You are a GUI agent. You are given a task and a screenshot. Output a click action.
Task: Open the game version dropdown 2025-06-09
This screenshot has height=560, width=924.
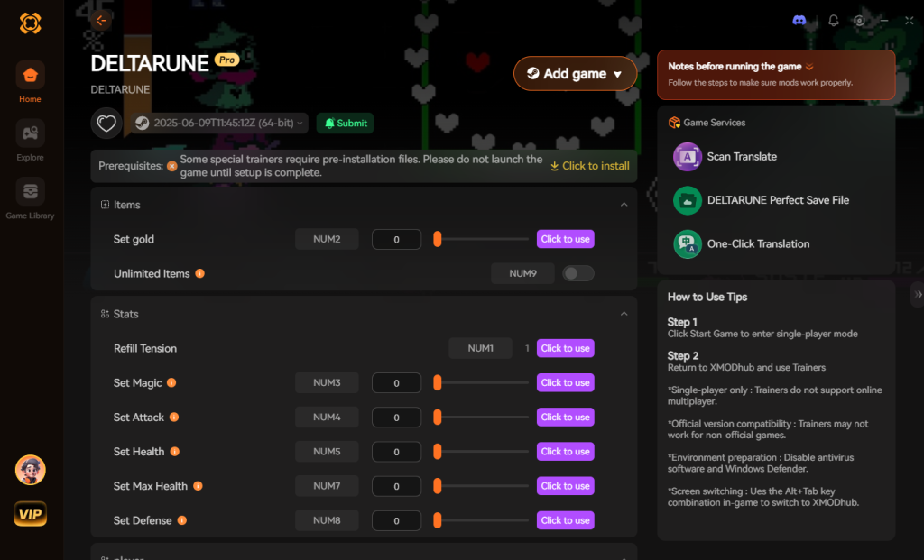tap(219, 123)
